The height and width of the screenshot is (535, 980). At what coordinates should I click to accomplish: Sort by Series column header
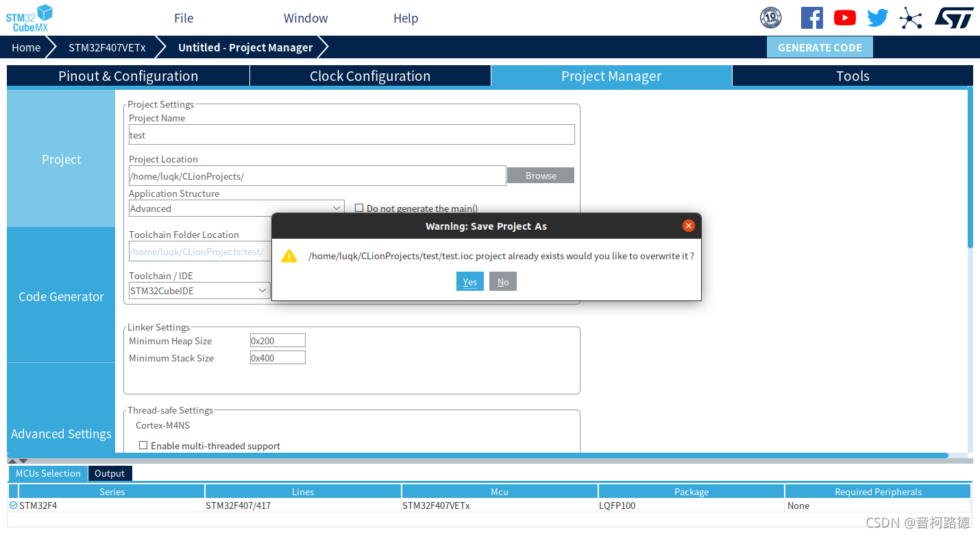(x=112, y=491)
